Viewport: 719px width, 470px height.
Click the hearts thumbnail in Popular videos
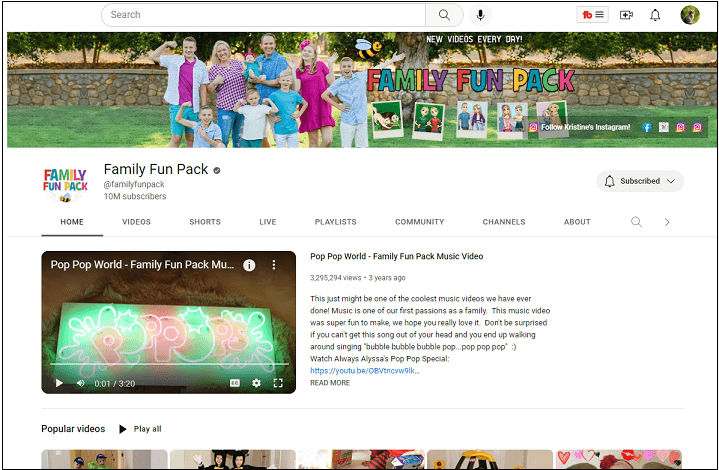tap(619, 459)
